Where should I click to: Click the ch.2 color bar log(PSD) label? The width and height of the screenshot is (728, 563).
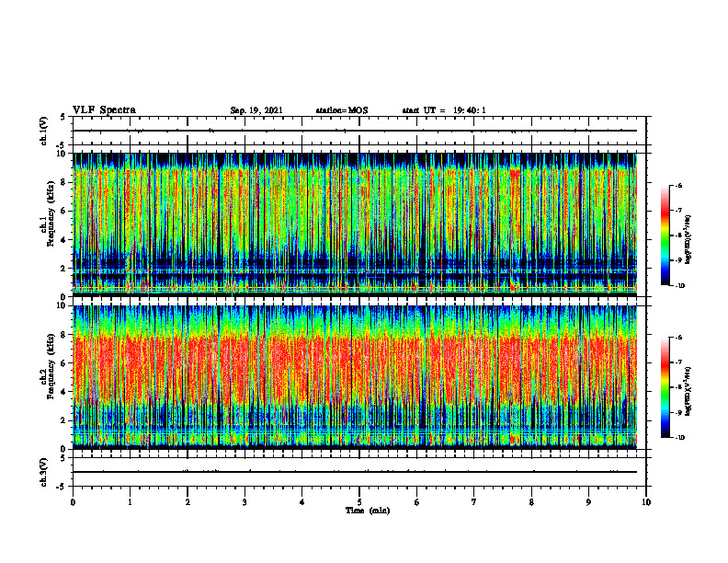tap(688, 390)
